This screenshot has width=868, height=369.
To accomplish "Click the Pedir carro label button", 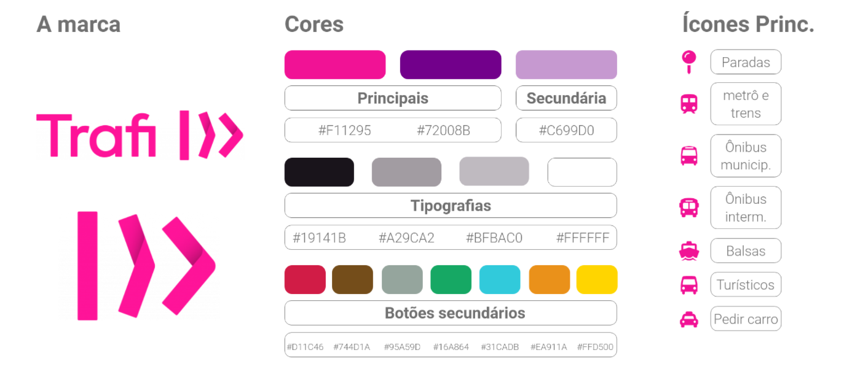I will pyautogui.click(x=746, y=319).
